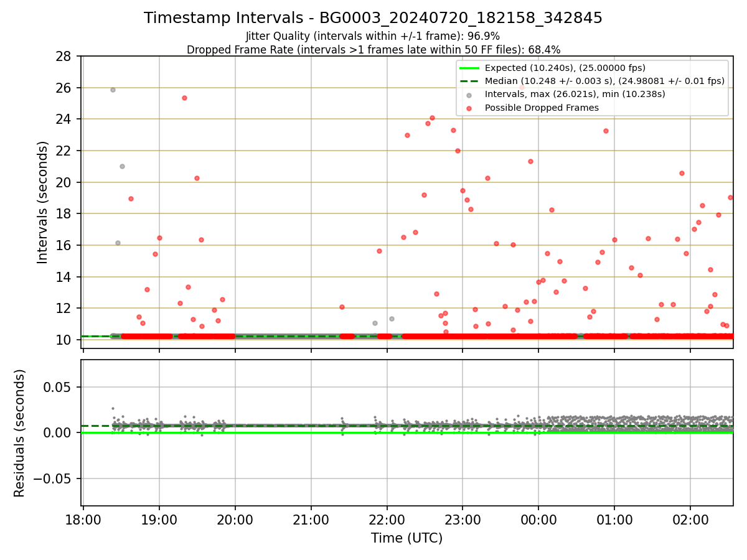This screenshot has width=747, height=560.
Task: Click the red point above 20 seconds near 01:50
Action: click(x=682, y=173)
